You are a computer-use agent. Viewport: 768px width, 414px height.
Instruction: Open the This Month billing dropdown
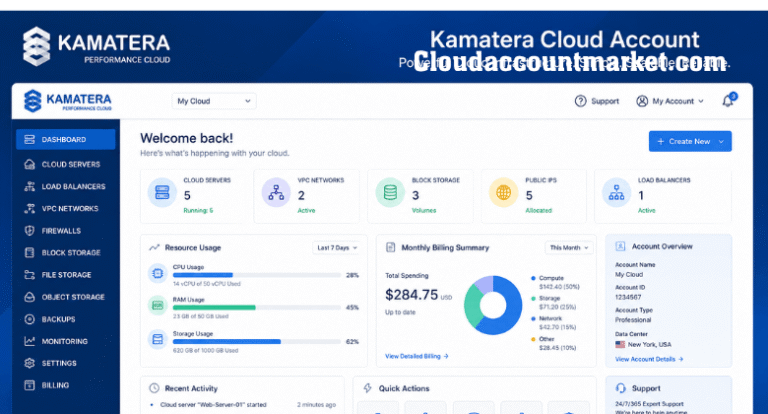pos(569,248)
